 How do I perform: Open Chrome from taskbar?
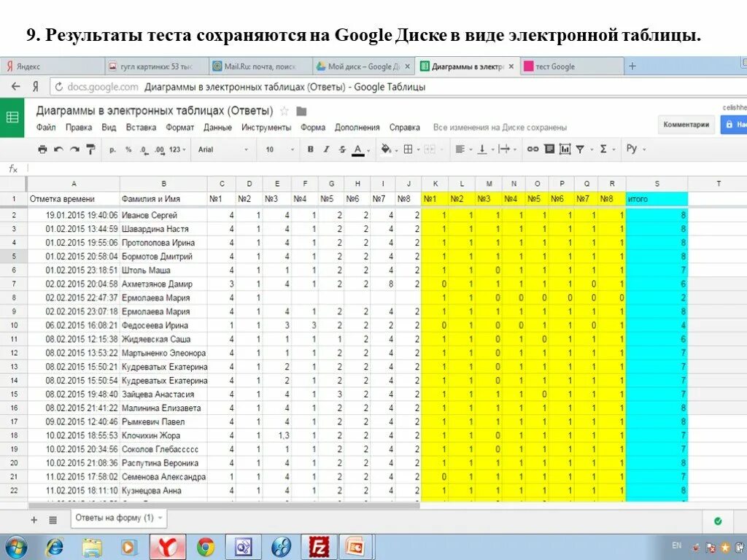tap(206, 547)
